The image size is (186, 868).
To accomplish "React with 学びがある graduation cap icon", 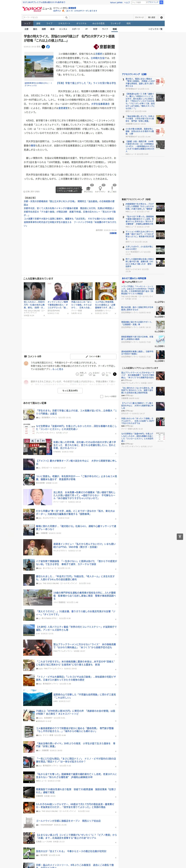I will (89, 188).
